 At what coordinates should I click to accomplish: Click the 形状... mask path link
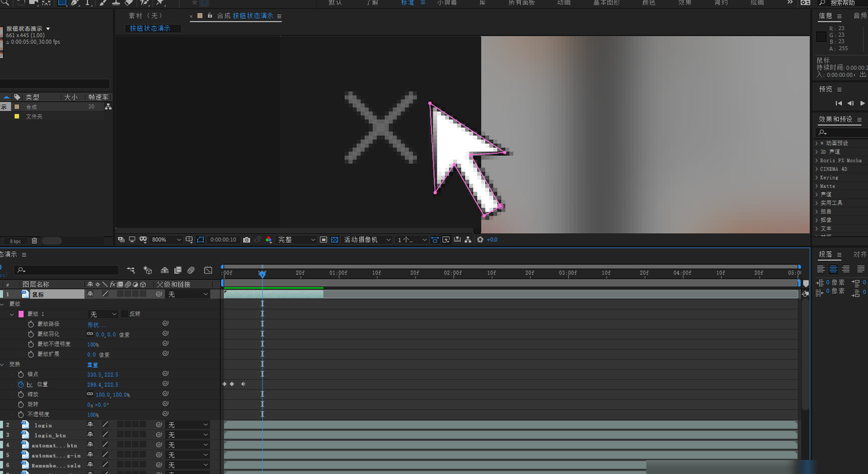coord(96,324)
